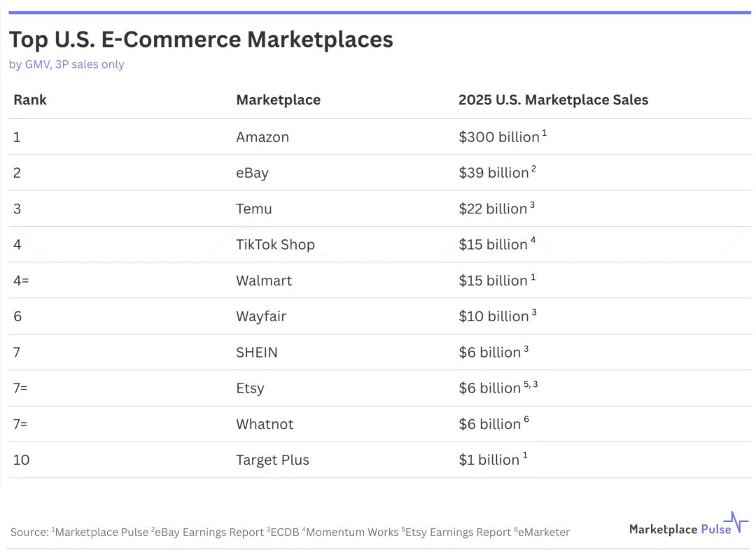The height and width of the screenshot is (557, 756).
Task: Click the SHEIN marketplace name
Action: click(x=256, y=352)
